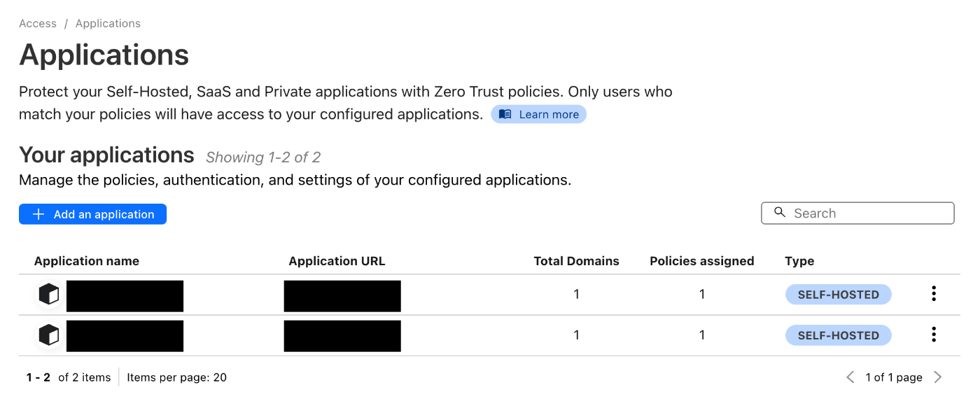980x415 pixels.
Task: Click the first row's SELF-HOSTED badge
Action: point(838,295)
